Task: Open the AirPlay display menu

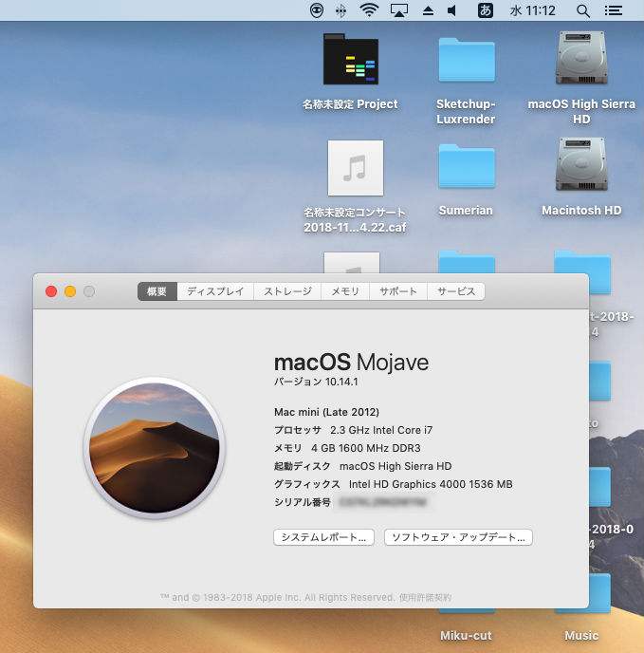Action: coord(398,10)
